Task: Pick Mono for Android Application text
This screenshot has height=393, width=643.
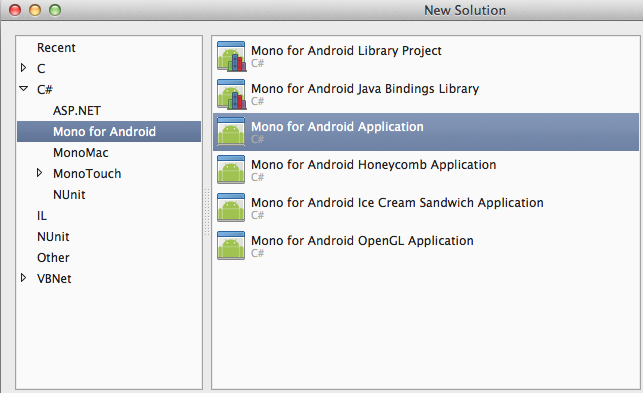Action: coord(337,126)
